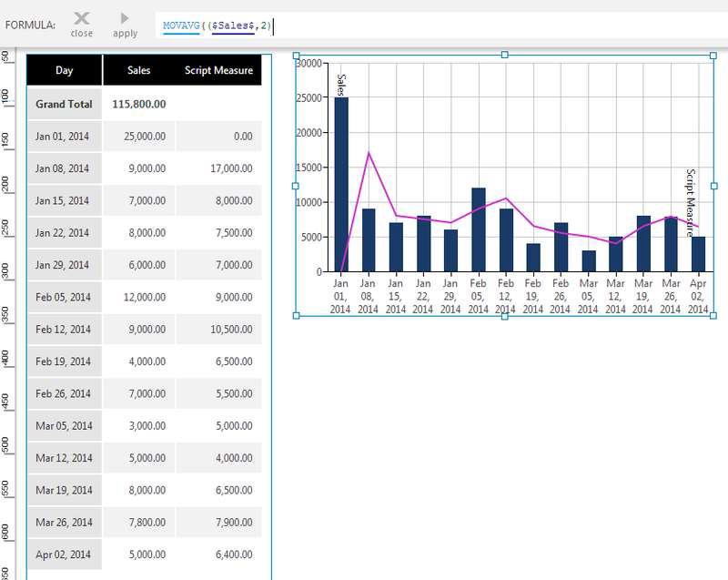Select the Sales column header

pyautogui.click(x=136, y=70)
